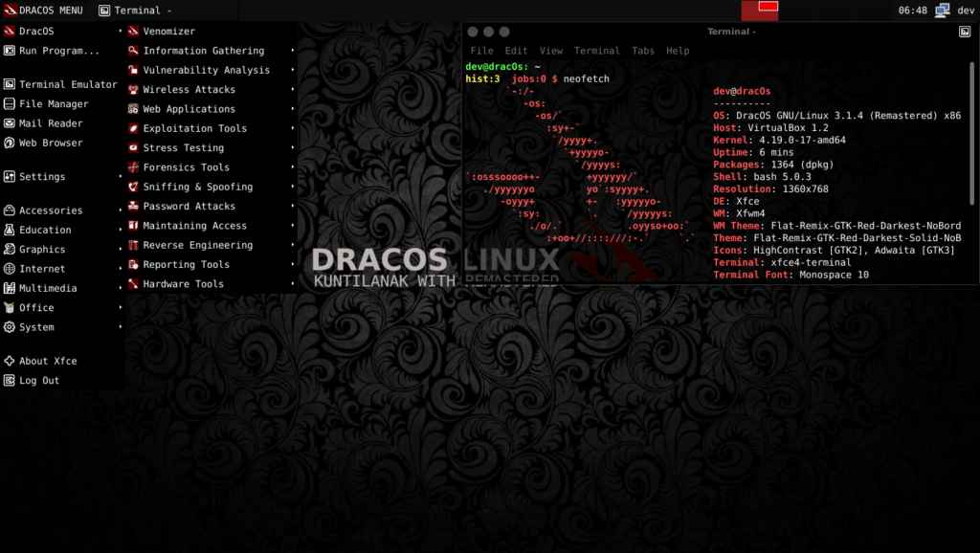
Task: Click the 'Packages: 1364 (dpkg)' line
Action: 773,165
